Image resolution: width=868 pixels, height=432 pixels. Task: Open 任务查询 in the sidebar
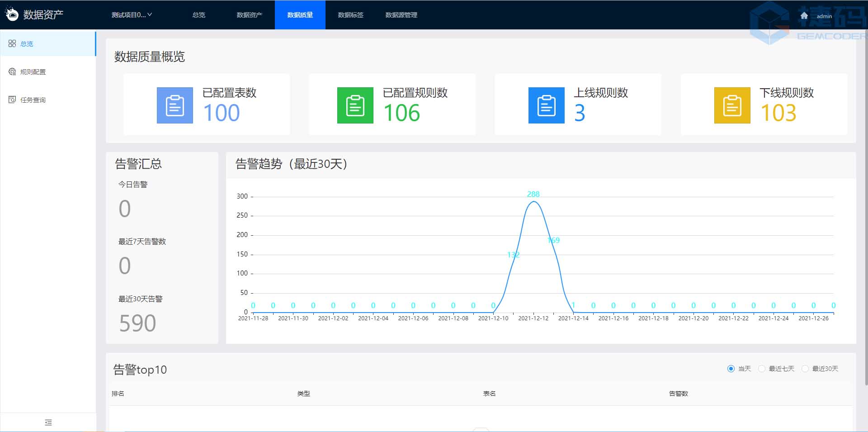48,100
